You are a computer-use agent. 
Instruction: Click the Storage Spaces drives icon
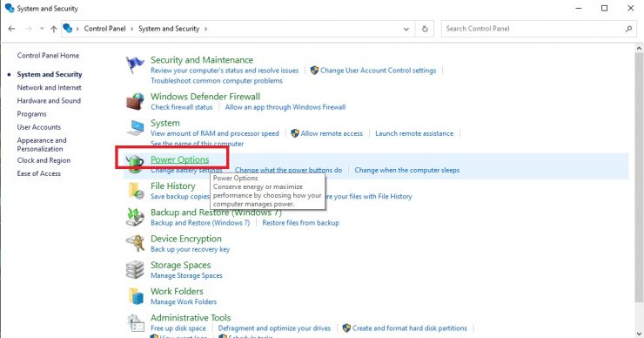tap(135, 270)
